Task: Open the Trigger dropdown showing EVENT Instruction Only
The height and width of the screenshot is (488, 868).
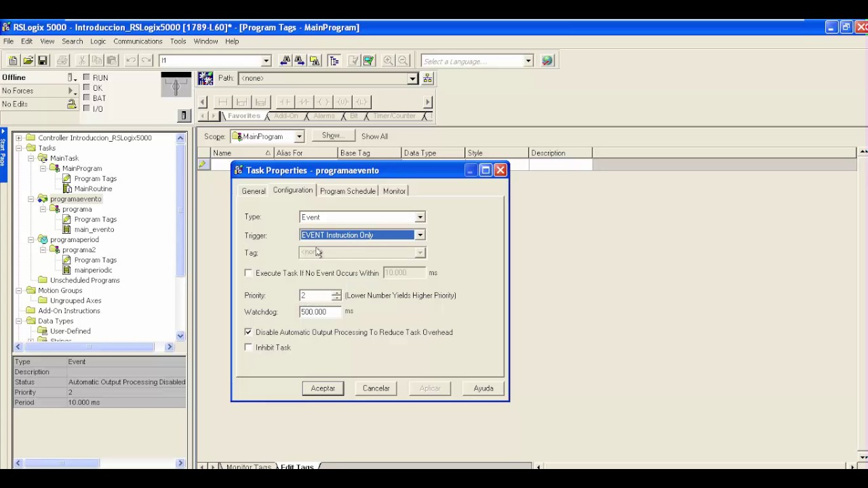Action: point(420,235)
